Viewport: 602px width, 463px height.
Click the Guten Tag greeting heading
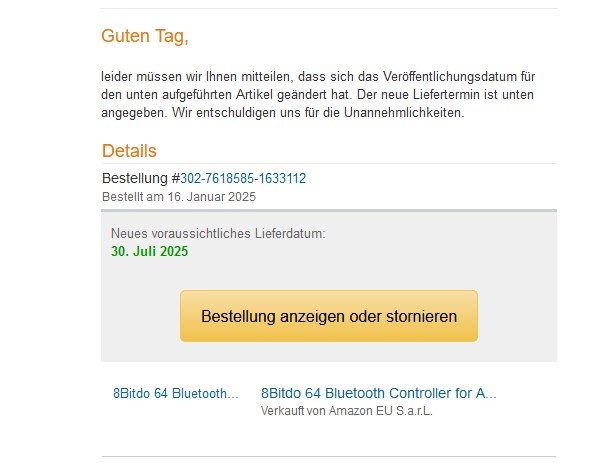[x=145, y=37]
